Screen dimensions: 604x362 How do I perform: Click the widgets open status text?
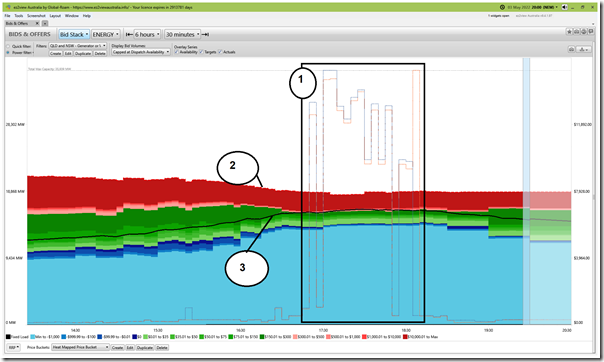click(498, 16)
